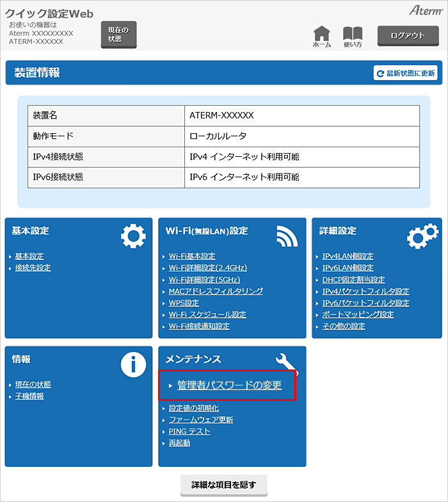Screen dimensions: 448x502
Task: Collapse items with 詳細な項目を隠す button
Action: [x=223, y=485]
